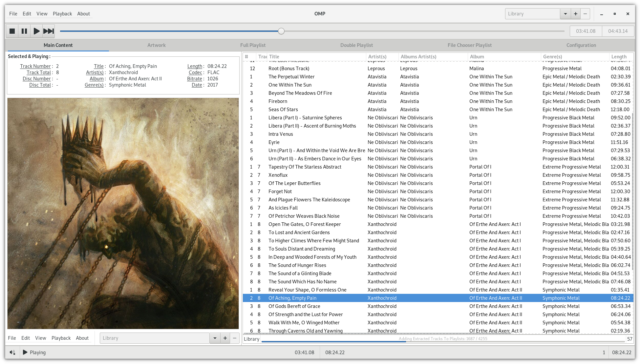Click the minus button beside the bottom Library box

(x=235, y=338)
